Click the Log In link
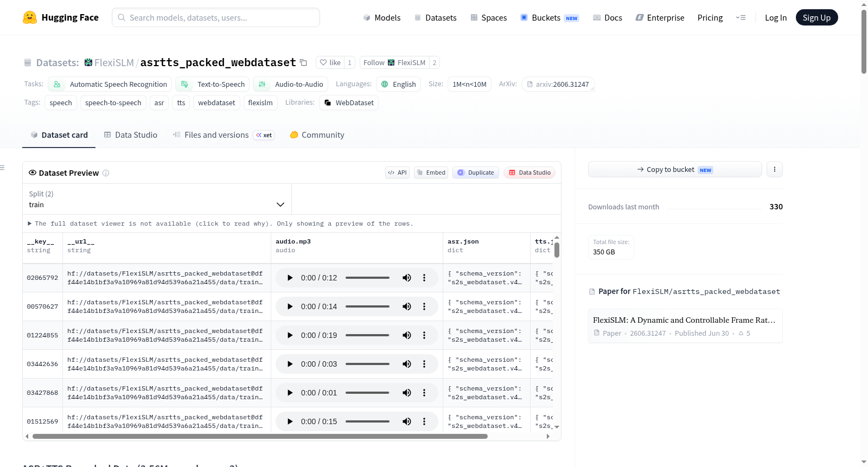The width and height of the screenshot is (868, 467). [776, 17]
